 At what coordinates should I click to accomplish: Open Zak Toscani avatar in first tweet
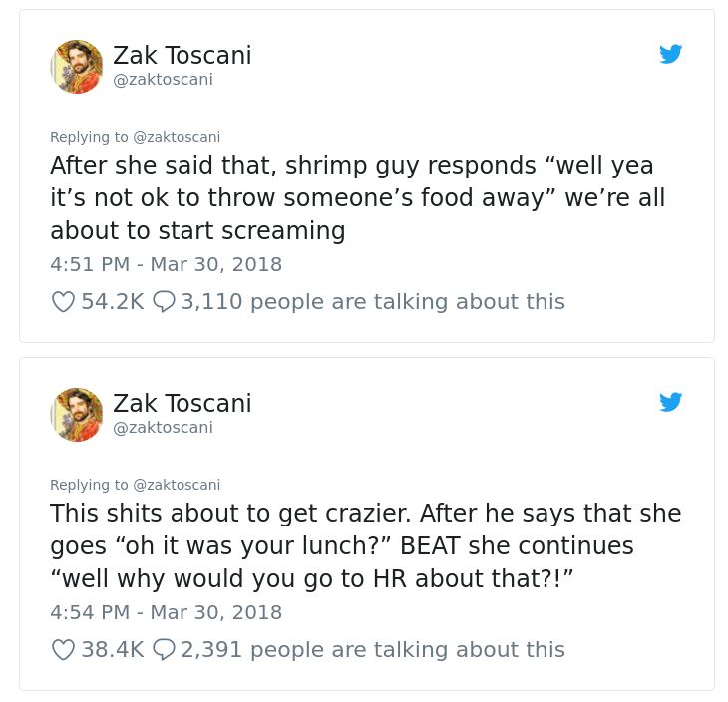pyautogui.click(x=77, y=67)
